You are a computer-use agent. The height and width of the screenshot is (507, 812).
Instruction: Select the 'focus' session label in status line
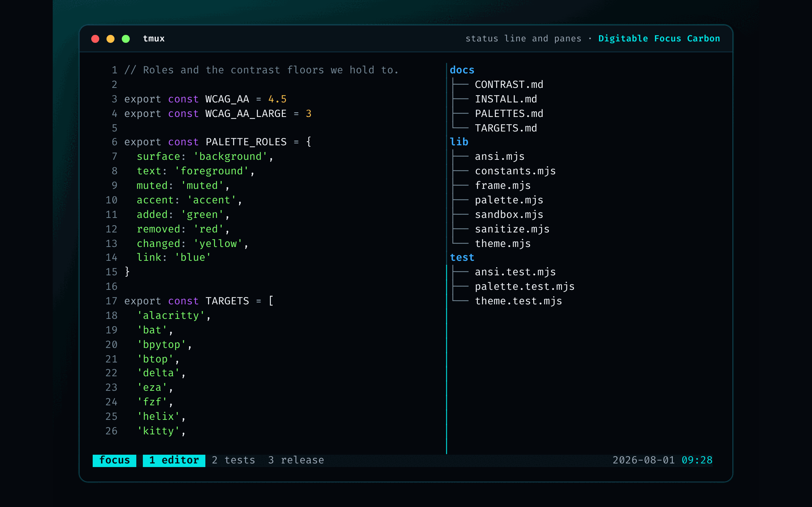[114, 460]
